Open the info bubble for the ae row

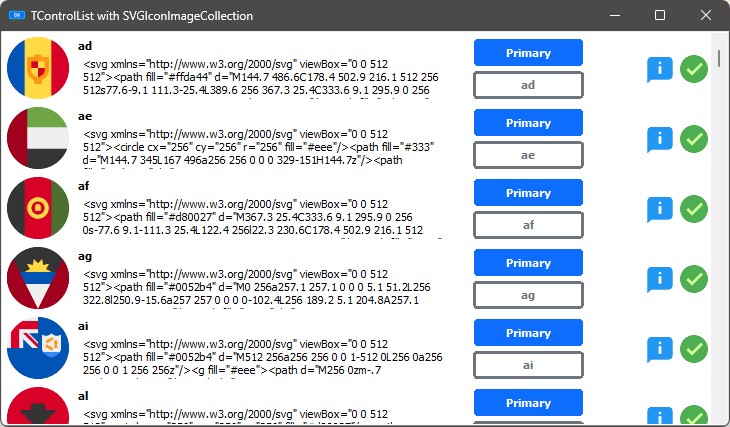659,139
